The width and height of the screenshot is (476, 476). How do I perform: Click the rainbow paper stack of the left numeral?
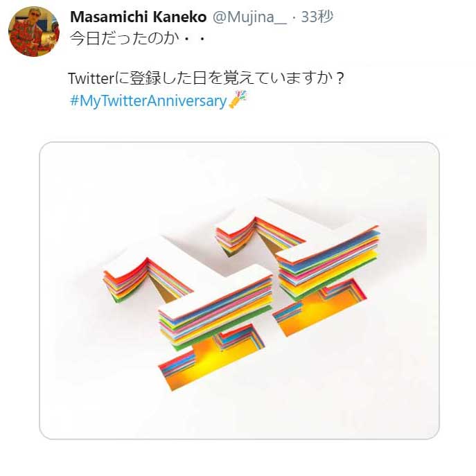215,312
